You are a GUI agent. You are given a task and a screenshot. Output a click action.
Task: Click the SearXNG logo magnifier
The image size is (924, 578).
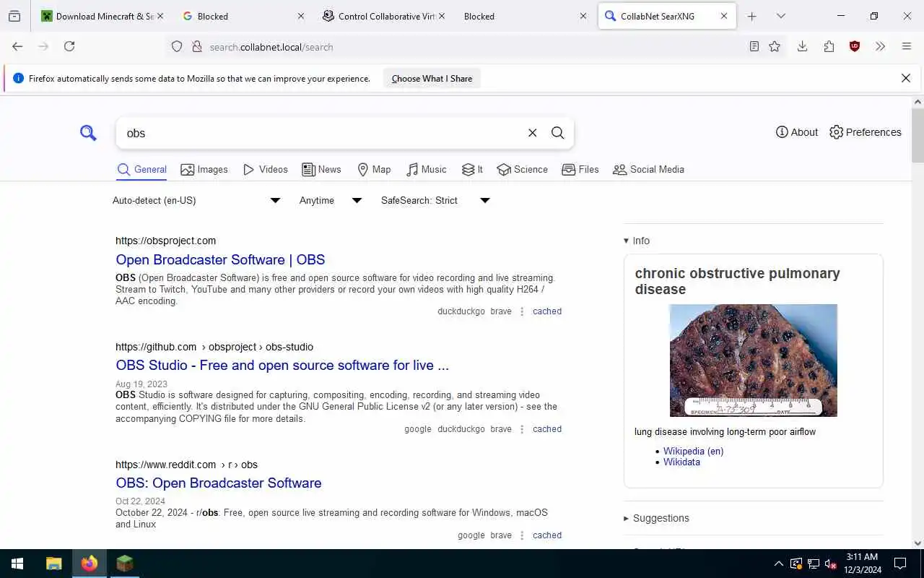coord(88,133)
